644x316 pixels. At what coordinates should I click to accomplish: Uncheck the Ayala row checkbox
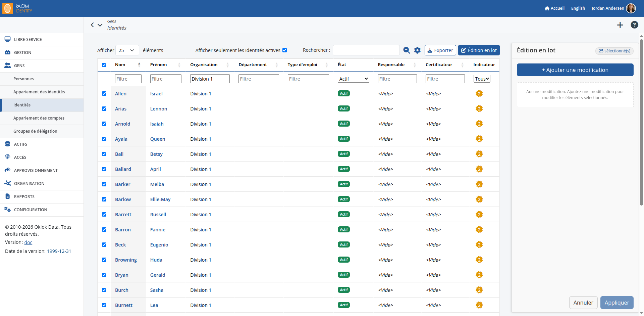point(104,139)
